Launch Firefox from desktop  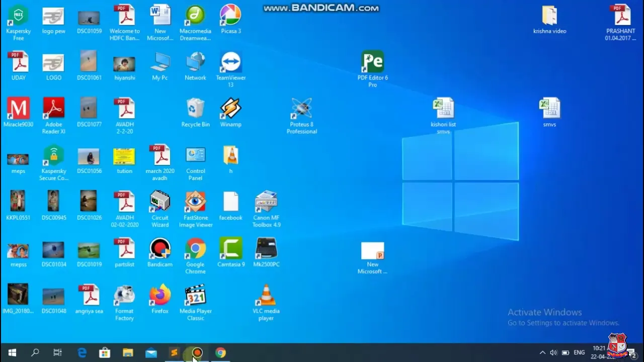[160, 300]
